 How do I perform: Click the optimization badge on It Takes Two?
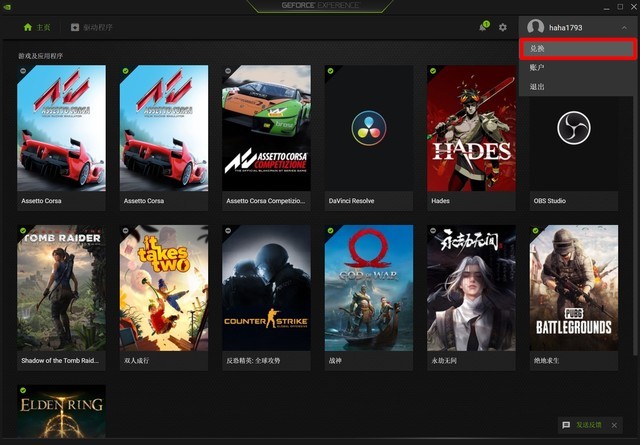coord(125,230)
